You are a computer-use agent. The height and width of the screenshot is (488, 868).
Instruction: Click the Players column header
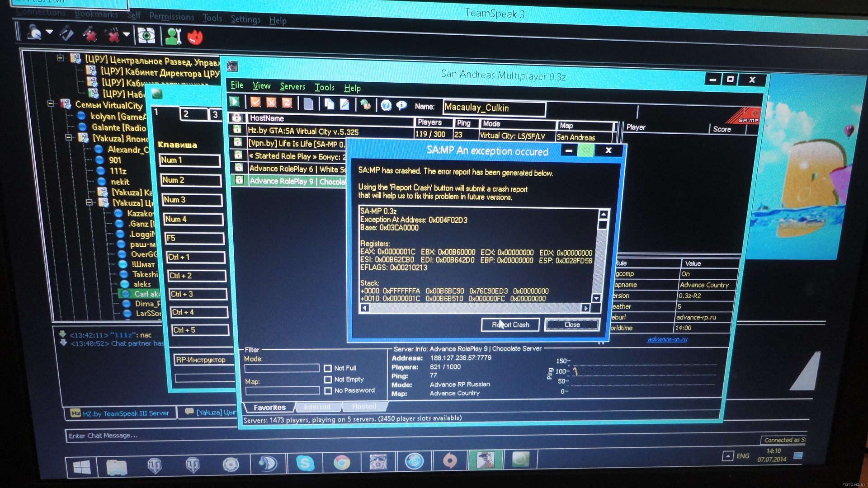[x=434, y=122]
